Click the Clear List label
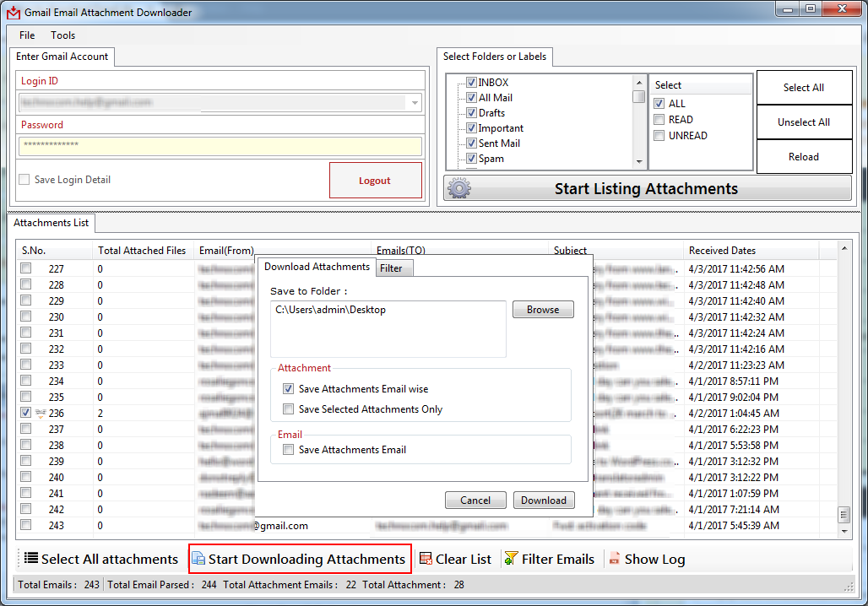 (x=464, y=559)
